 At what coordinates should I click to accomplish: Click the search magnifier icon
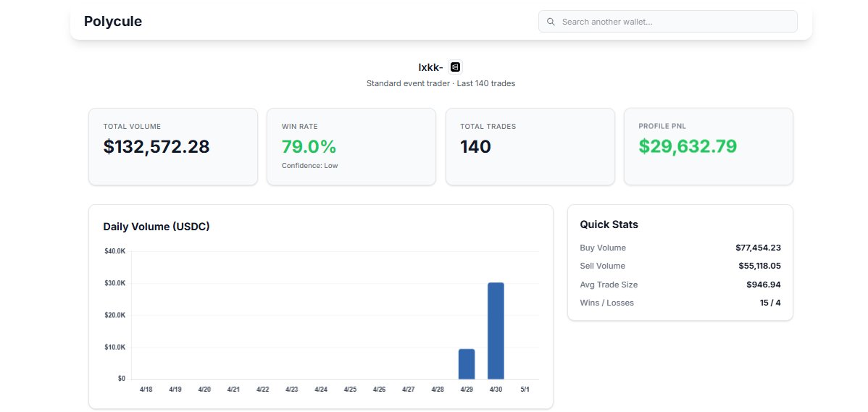point(550,22)
